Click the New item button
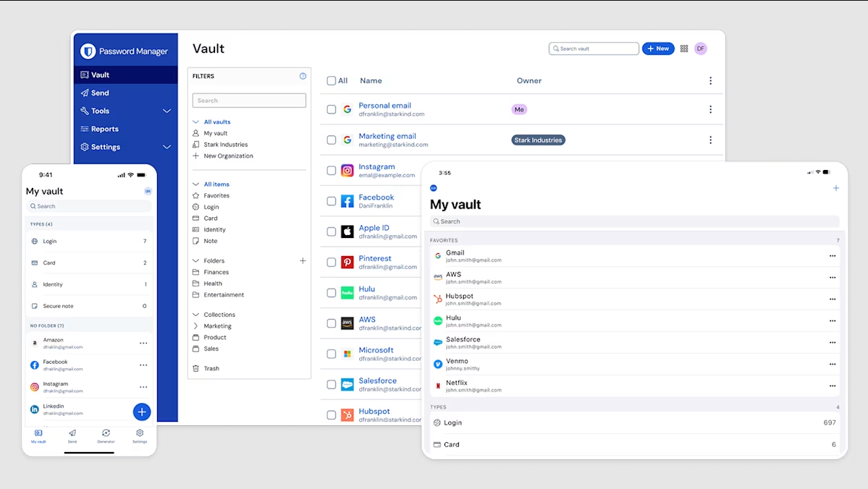868x489 pixels. (658, 48)
